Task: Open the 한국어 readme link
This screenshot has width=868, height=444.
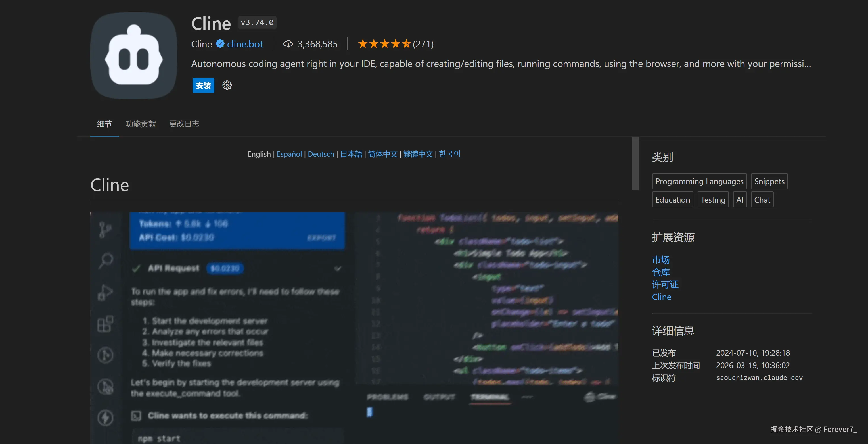Action: pyautogui.click(x=449, y=154)
